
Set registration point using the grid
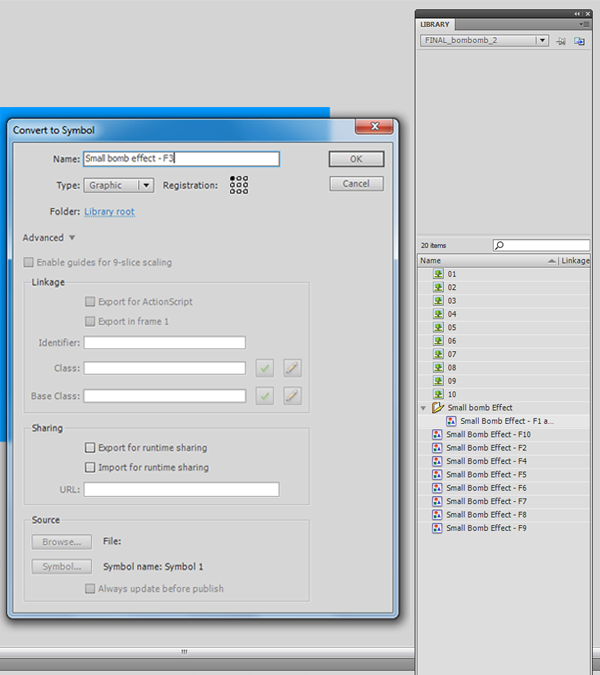239,185
